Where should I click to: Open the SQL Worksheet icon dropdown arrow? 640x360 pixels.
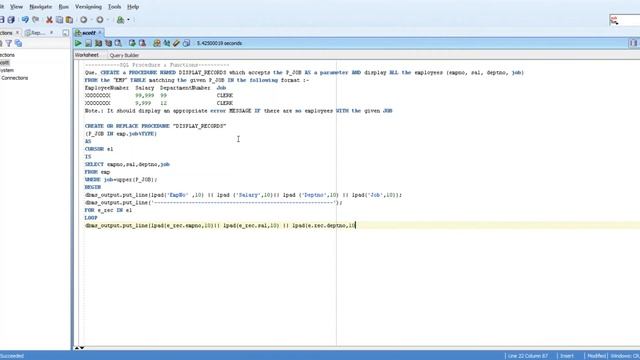[128, 20]
